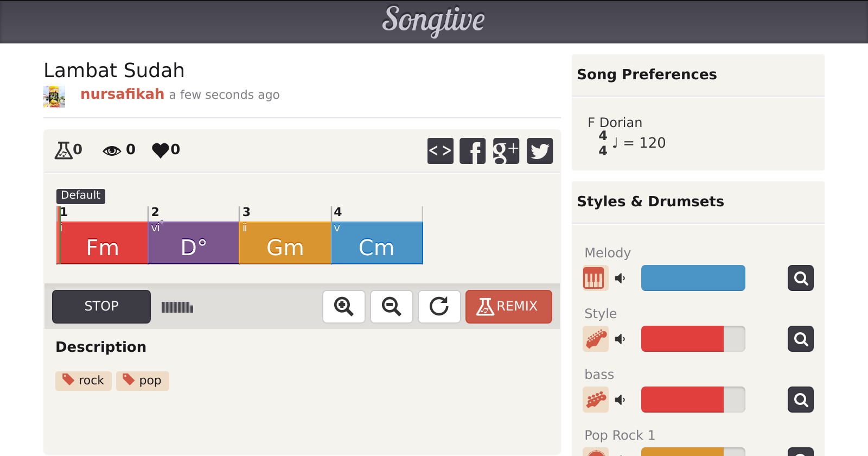Viewport: 868px width, 456px height.
Task: Click the embed code icon
Action: 440,151
